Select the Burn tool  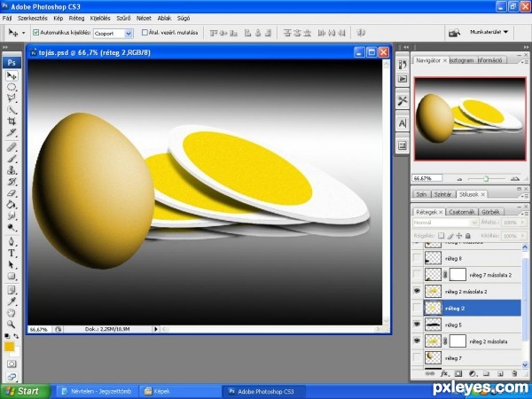[12, 227]
